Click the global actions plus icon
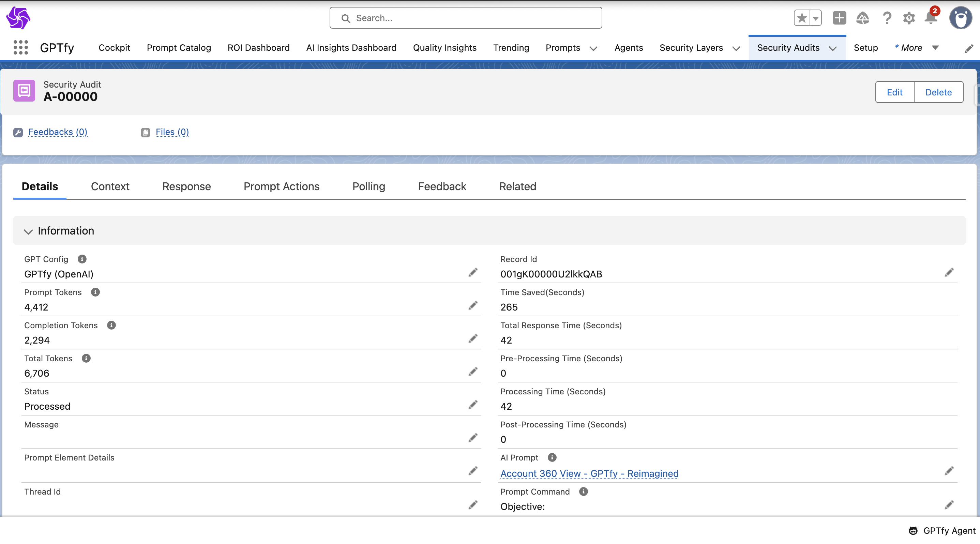 (x=839, y=18)
